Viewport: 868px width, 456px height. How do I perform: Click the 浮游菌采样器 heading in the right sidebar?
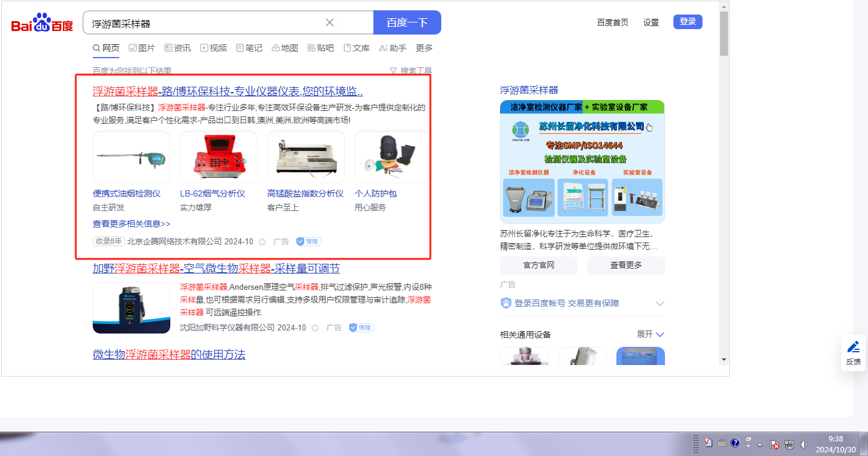pos(529,90)
